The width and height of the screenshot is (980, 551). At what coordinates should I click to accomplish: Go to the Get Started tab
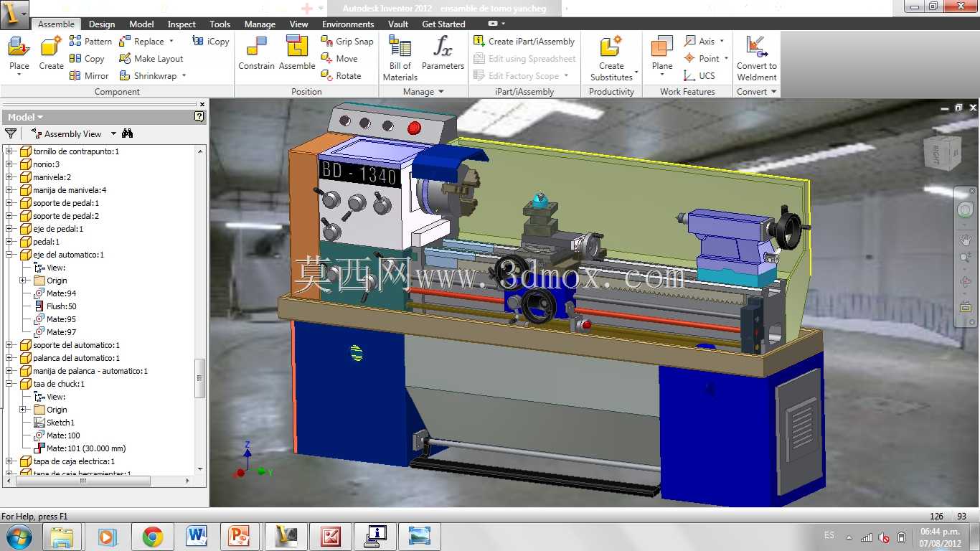443,24
